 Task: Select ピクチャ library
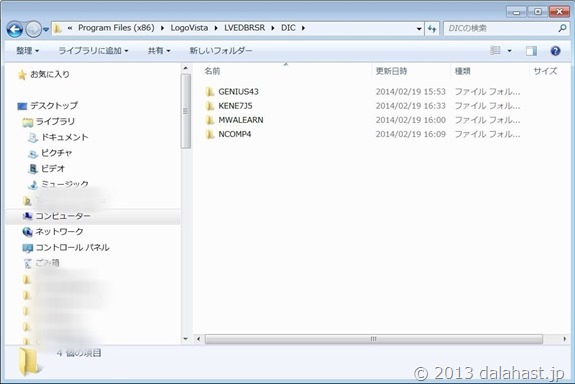tap(56, 153)
